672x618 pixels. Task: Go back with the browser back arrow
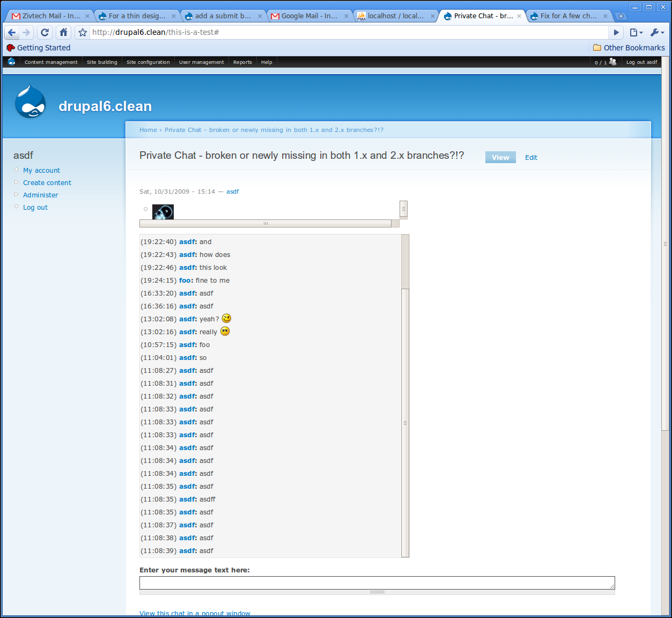click(12, 32)
